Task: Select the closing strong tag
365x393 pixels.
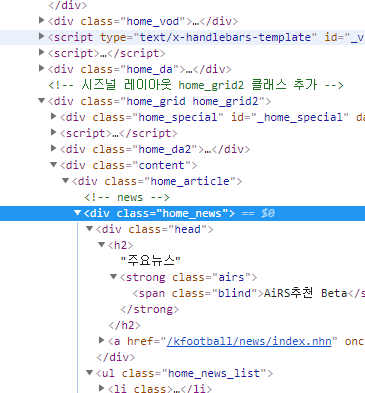Action: click(150, 309)
